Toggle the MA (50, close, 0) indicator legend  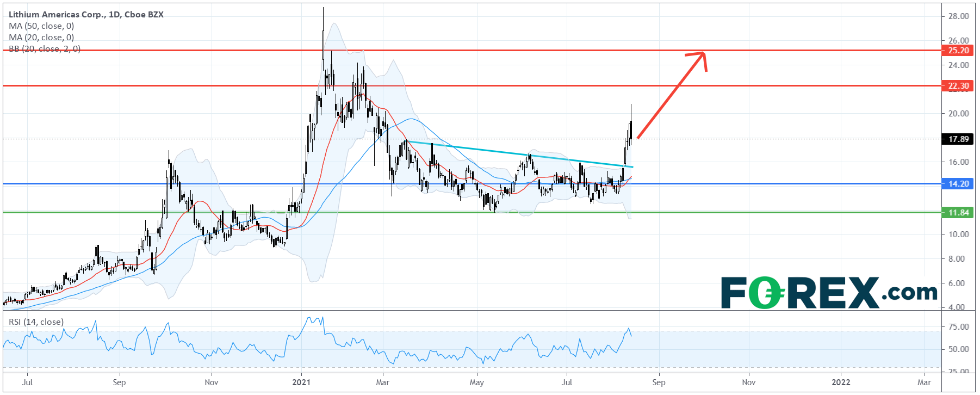pyautogui.click(x=41, y=26)
